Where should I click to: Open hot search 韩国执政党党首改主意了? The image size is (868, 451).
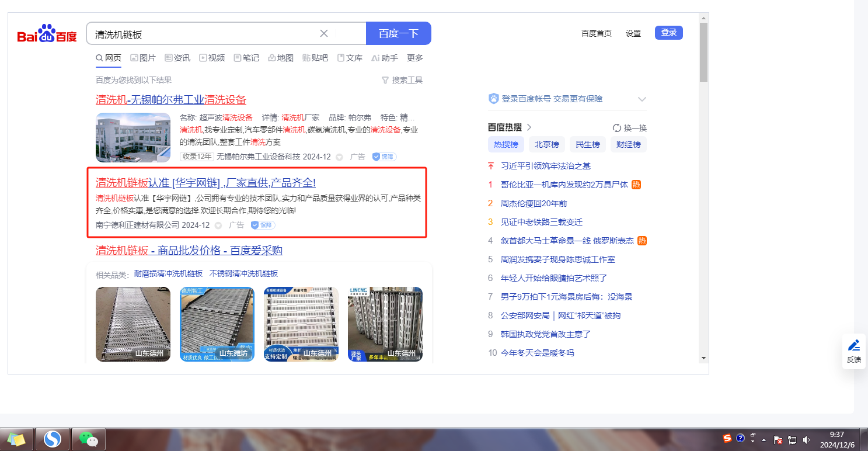pos(546,334)
